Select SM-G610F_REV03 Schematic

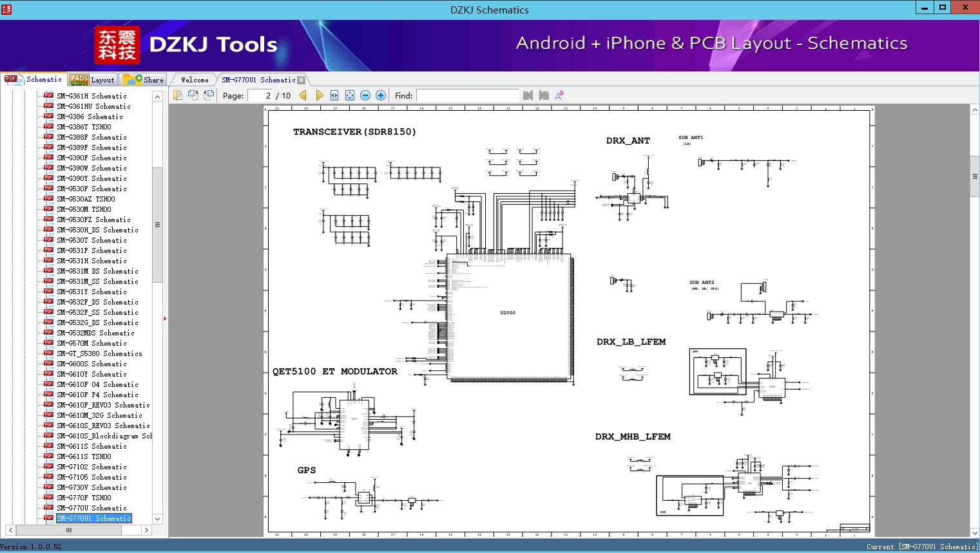tap(103, 405)
